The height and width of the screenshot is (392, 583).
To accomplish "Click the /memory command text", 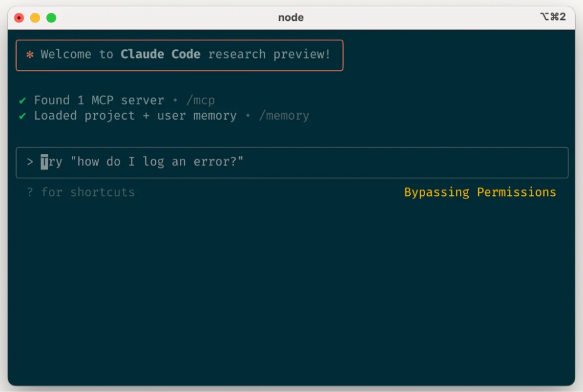I will (284, 116).
